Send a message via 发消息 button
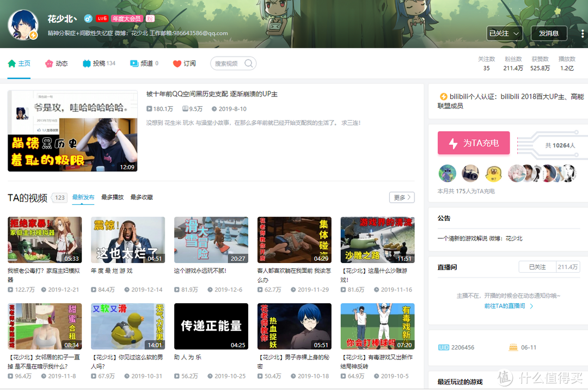Image resolution: width=588 pixels, height=392 pixels. tap(549, 33)
